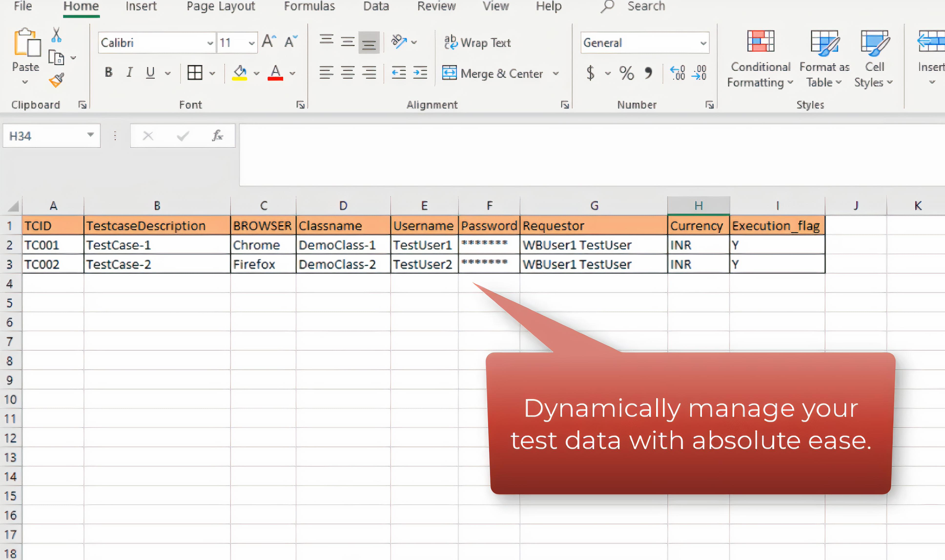
Task: Select cell containing Chrome
Action: pos(263,245)
